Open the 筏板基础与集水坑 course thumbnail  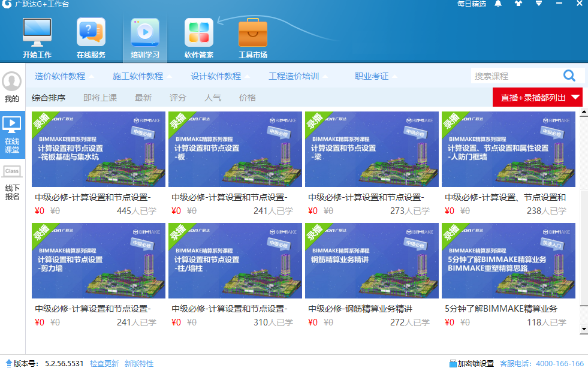click(x=99, y=149)
